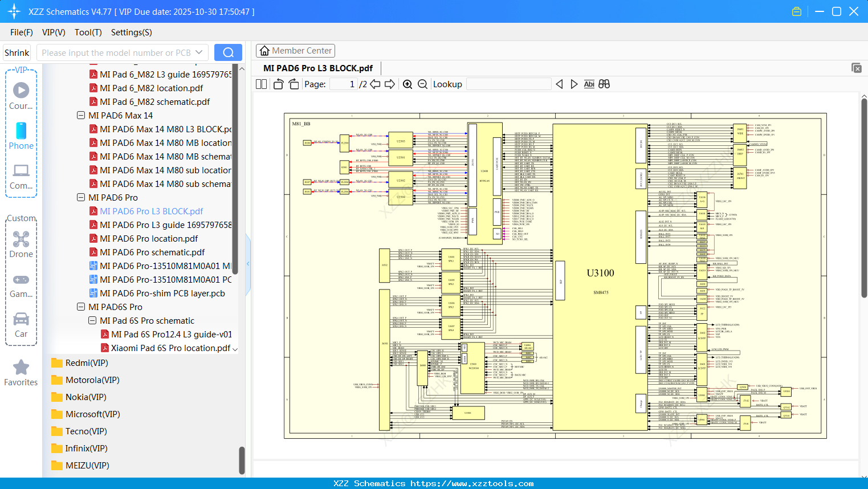This screenshot has width=868, height=489.
Task: Click the binoculars search icon
Action: tap(604, 84)
